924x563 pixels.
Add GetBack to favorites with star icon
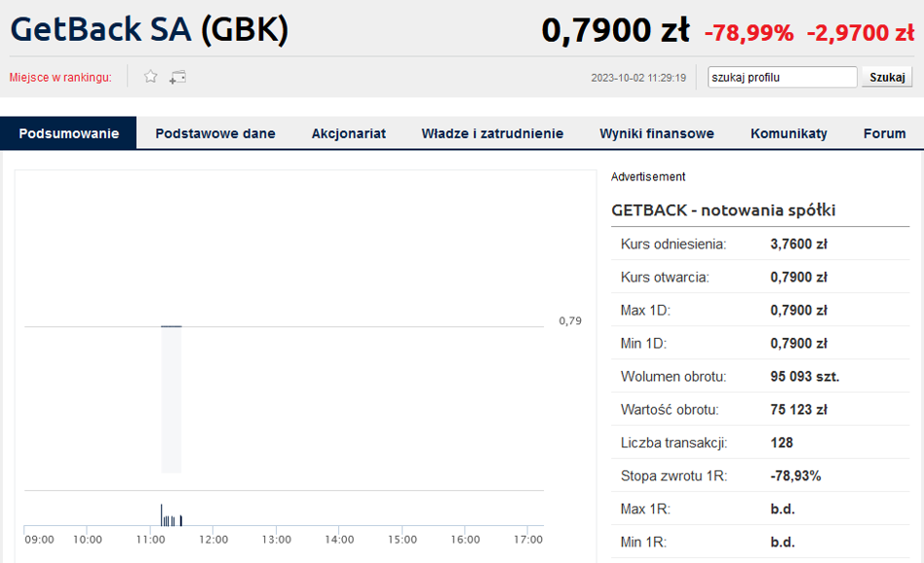pyautogui.click(x=151, y=77)
